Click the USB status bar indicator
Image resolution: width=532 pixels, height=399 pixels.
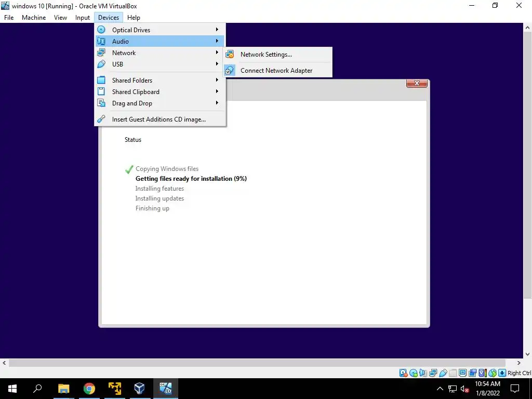[x=443, y=373]
